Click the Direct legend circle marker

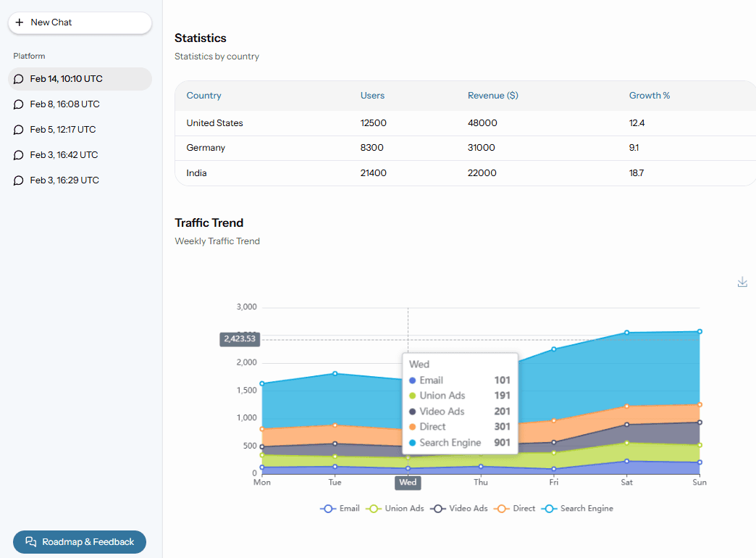coord(500,508)
